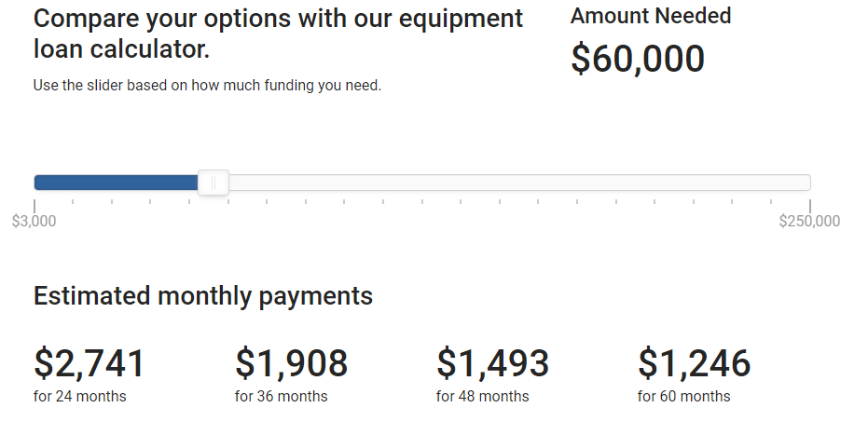Click the "Amount Needed" label

click(x=651, y=16)
